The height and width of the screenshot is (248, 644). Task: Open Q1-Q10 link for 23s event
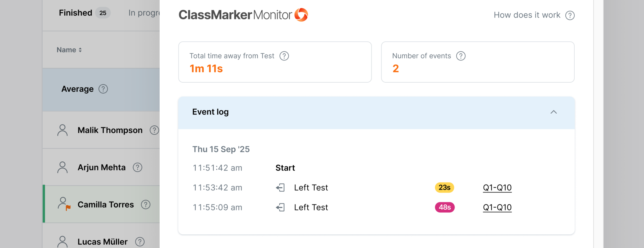click(497, 187)
